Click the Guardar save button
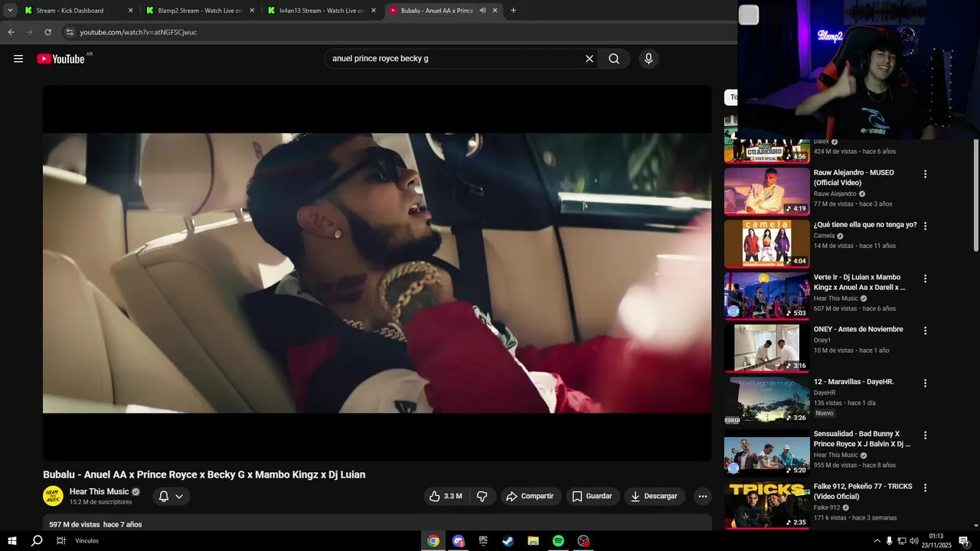Viewport: 980px width, 551px height. coord(593,497)
